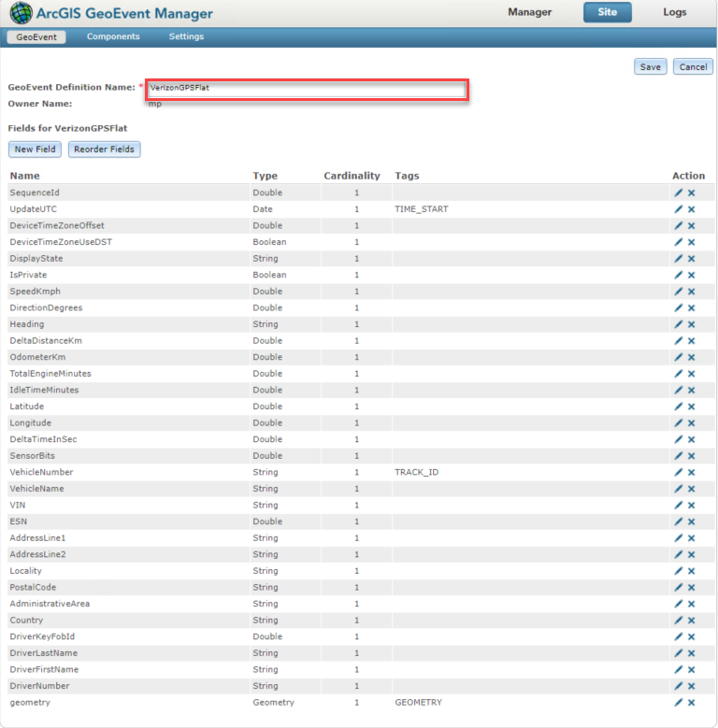This screenshot has width=718, height=728.
Task: Select the GeoEvent sub-tab
Action: pyautogui.click(x=36, y=36)
